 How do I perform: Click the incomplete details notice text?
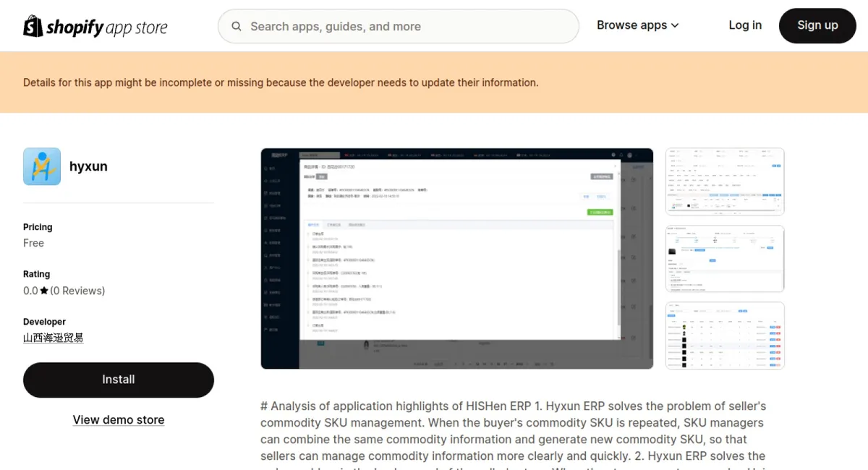[x=281, y=82]
